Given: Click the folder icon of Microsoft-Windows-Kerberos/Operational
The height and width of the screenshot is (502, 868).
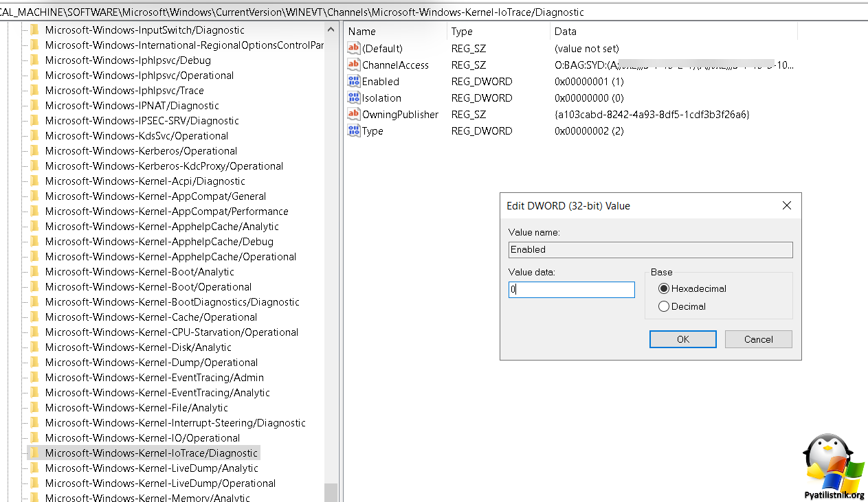Looking at the screenshot, I should tap(34, 151).
